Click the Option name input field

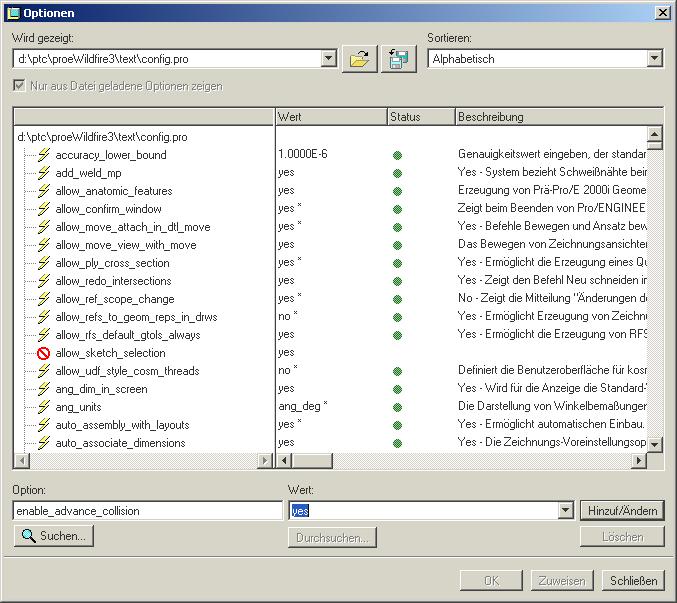click(x=148, y=511)
